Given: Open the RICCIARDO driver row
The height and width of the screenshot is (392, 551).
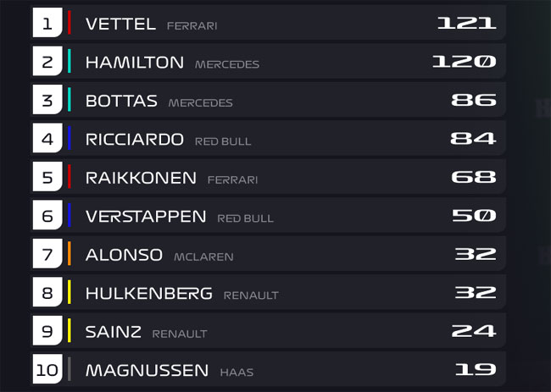Looking at the screenshot, I should coord(269,138).
